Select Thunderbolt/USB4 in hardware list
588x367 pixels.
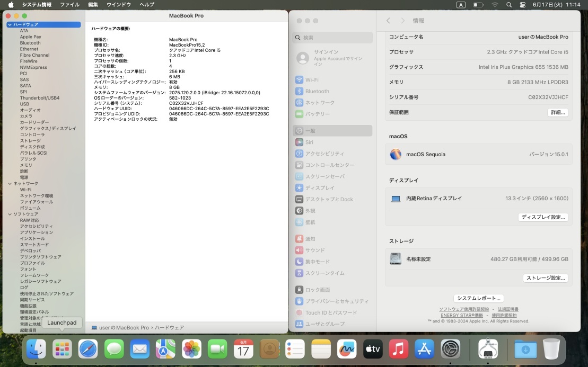point(40,98)
